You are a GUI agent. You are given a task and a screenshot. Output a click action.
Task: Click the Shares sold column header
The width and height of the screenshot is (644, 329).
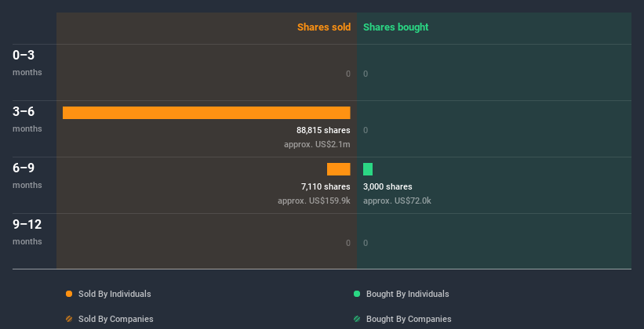(324, 27)
